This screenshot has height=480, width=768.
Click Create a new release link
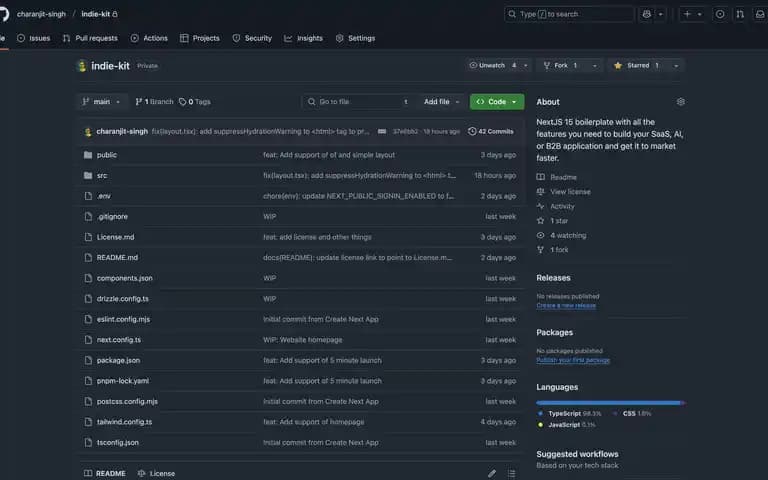click(x=566, y=306)
